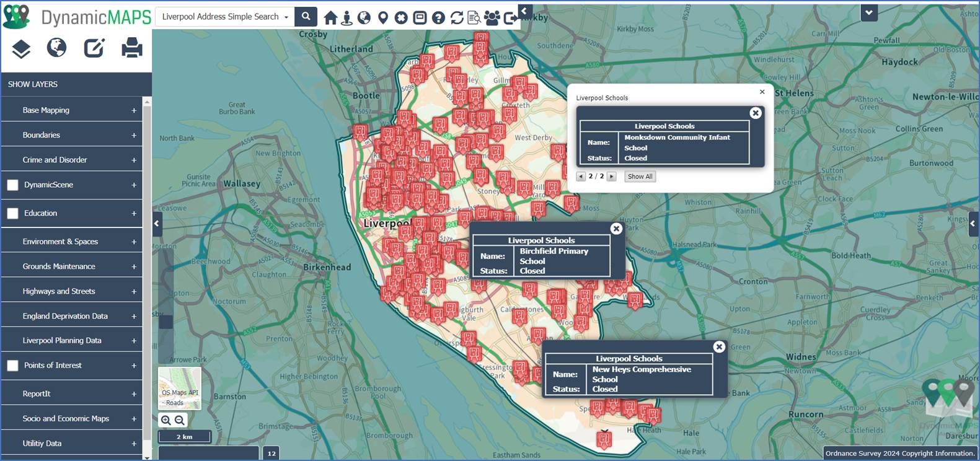The width and height of the screenshot is (980, 461).
Task: Click the globe icon in the sidebar
Action: [x=56, y=48]
